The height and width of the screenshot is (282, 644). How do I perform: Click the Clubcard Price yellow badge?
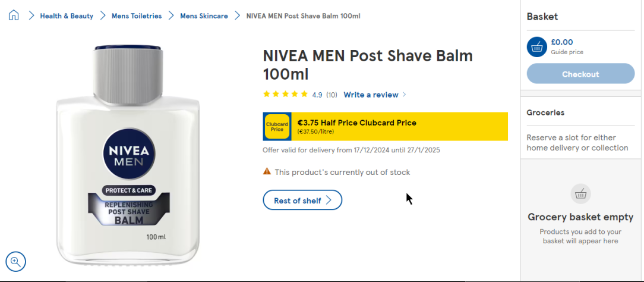(277, 126)
